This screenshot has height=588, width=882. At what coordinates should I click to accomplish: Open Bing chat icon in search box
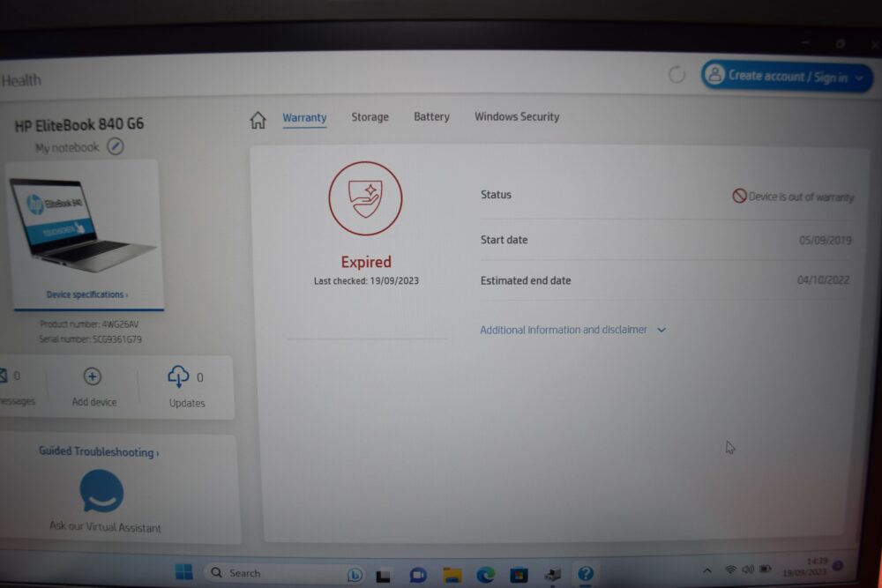click(355, 575)
